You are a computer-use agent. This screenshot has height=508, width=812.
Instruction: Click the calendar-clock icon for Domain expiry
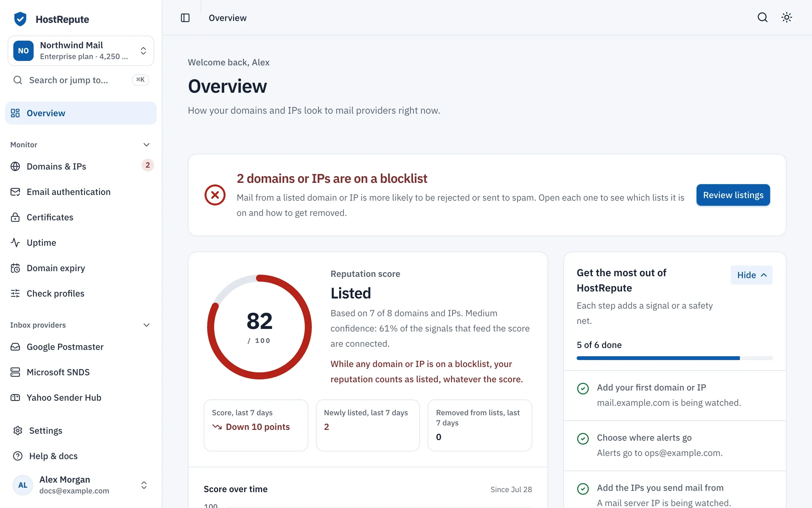click(x=15, y=268)
